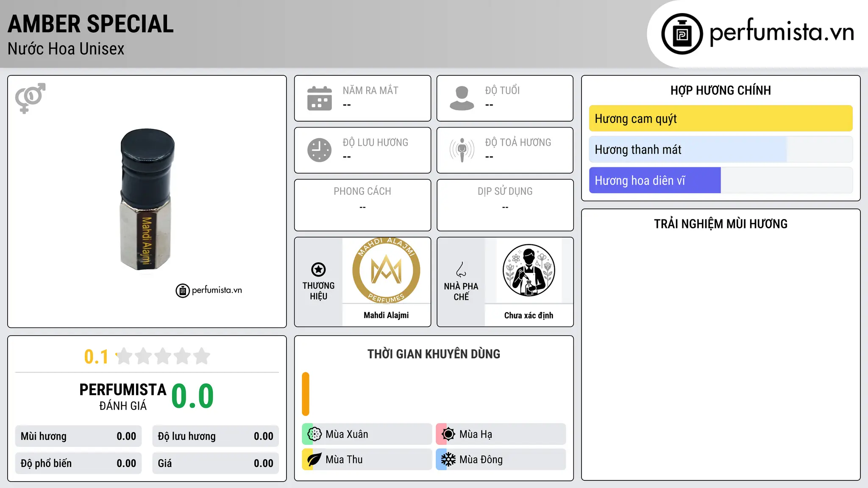Click the Độ lưu hương 0.00 score row

tap(216, 436)
